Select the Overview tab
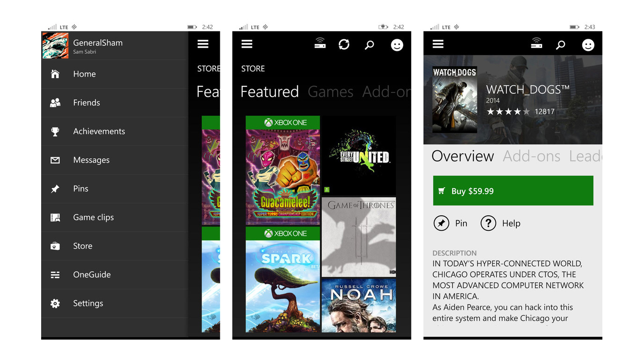Image resolution: width=644 pixels, height=362 pixels. [x=463, y=156]
